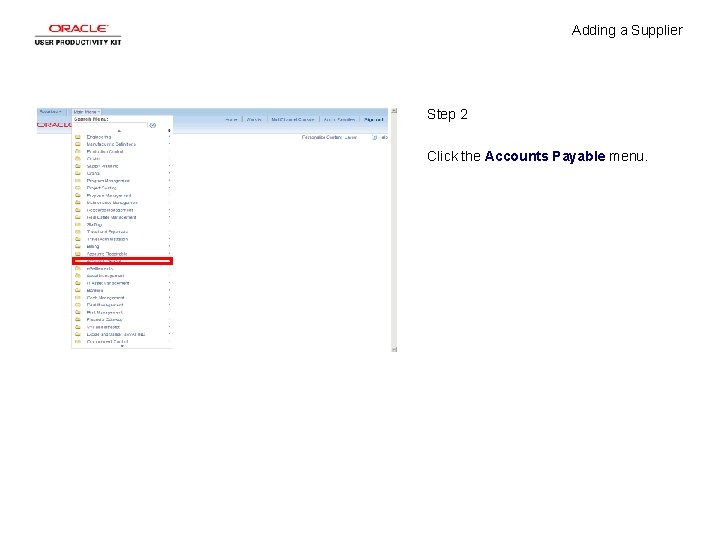Image resolution: width=720 pixels, height=540 pixels.
Task: Click the Production Control folder icon
Action: [x=78, y=152]
